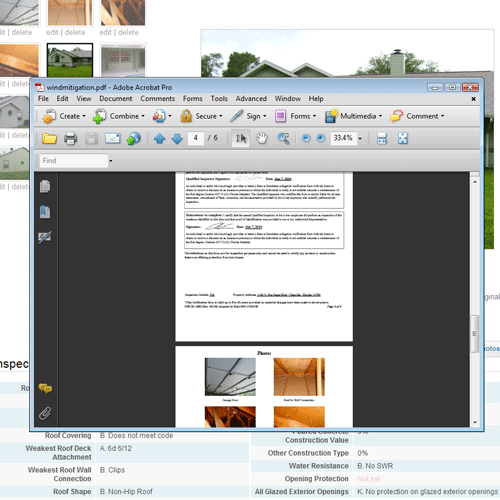Open the Document menu
Screen dimensions: 500x500
[x=116, y=99]
